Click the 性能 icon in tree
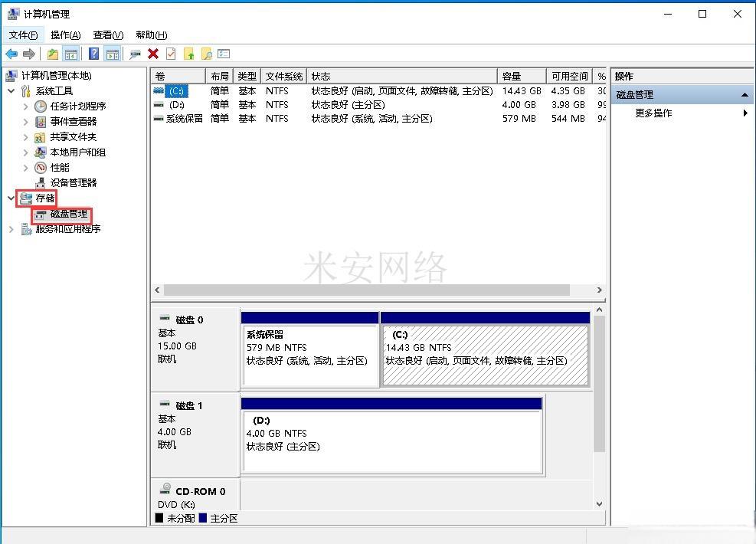Image resolution: width=756 pixels, height=544 pixels. coord(41,168)
